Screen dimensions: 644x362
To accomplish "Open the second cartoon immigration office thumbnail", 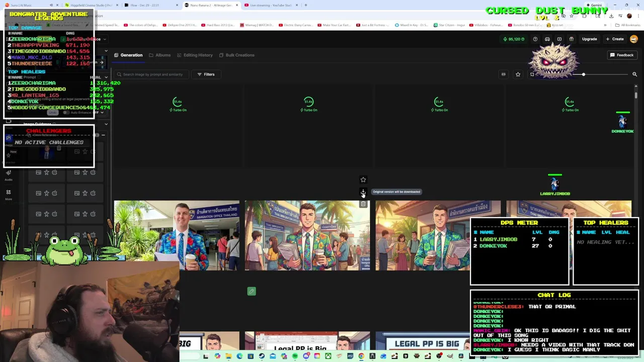I will click(x=307, y=235).
